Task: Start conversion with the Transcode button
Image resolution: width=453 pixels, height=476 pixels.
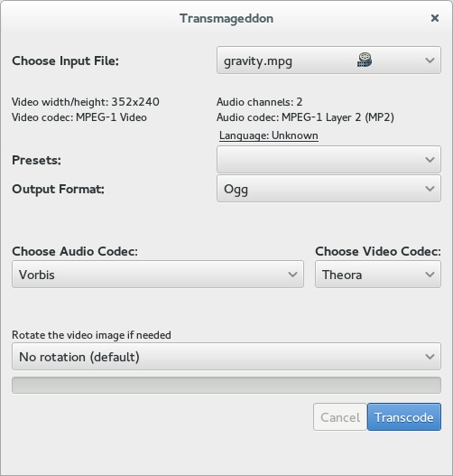Action: click(x=404, y=416)
